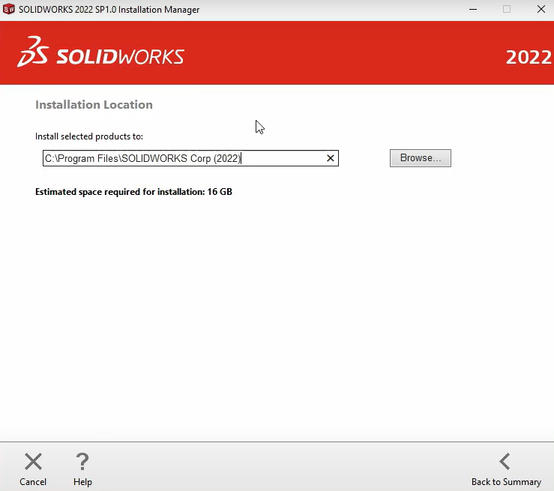Click 'Install selected products to:' label
This screenshot has width=554, height=491.
pos(89,136)
